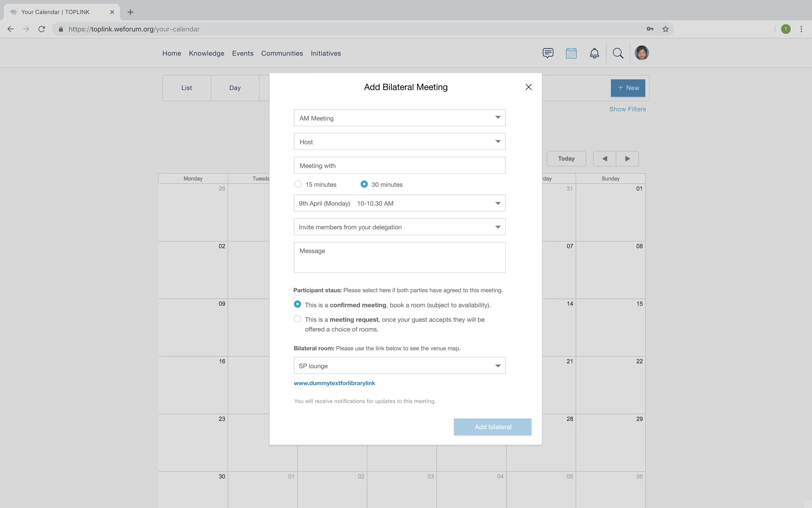Go to next month arrow
This screenshot has height=508, width=812.
[x=627, y=159]
